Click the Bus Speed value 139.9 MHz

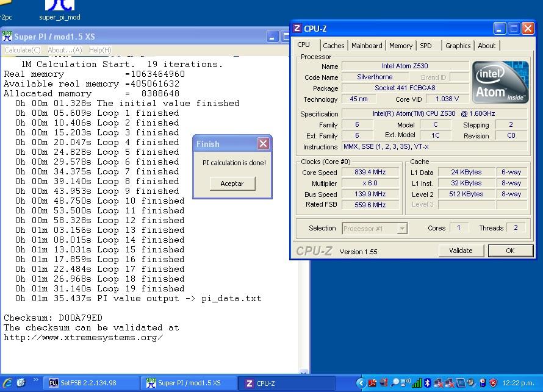(x=370, y=194)
